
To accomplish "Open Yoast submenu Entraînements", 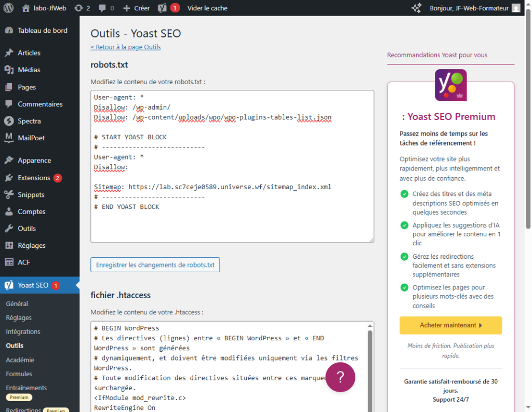I will [x=26, y=388].
